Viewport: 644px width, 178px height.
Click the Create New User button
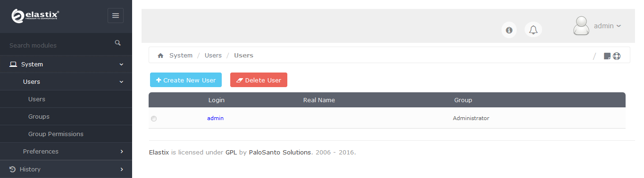pos(186,80)
